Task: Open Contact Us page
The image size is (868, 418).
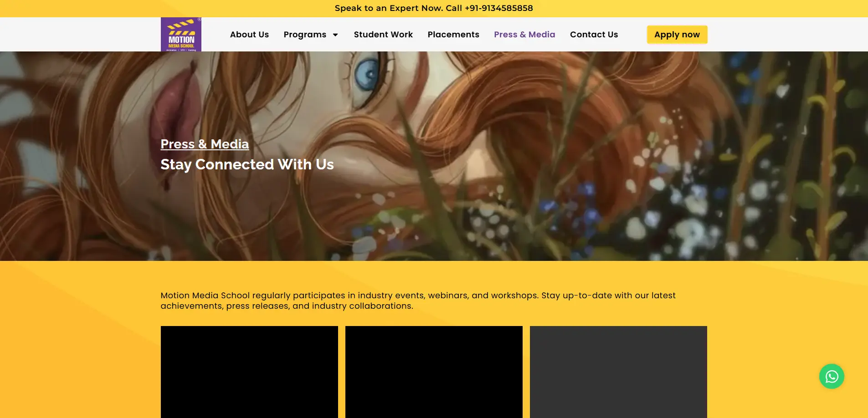Action: click(x=594, y=35)
